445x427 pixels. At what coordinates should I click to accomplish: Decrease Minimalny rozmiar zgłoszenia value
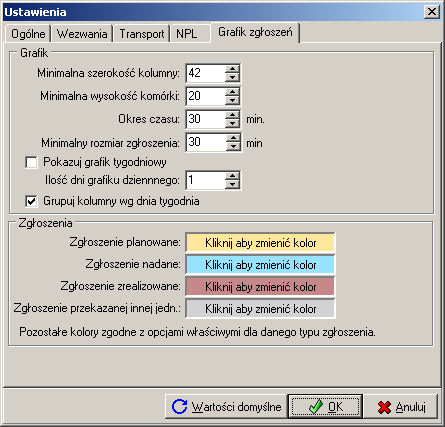click(233, 146)
